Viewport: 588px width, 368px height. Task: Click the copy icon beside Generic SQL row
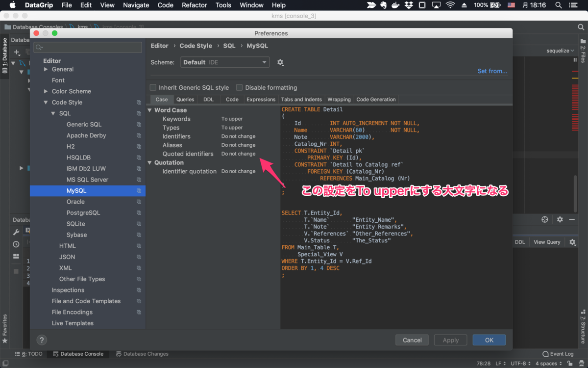click(139, 125)
